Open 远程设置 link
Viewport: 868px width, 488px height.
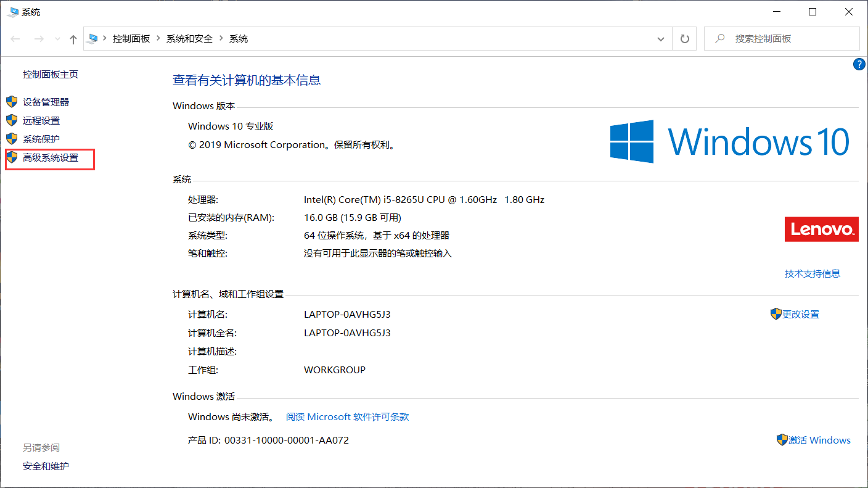point(41,120)
